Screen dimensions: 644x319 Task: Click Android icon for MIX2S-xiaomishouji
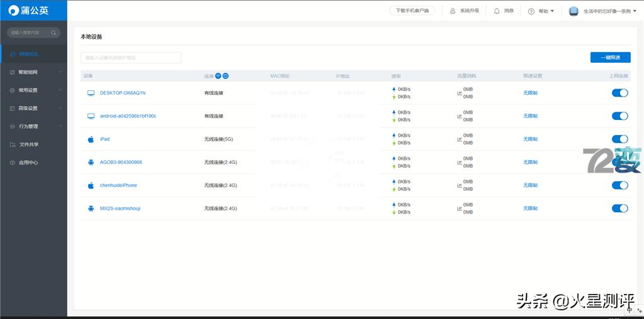[x=91, y=208]
